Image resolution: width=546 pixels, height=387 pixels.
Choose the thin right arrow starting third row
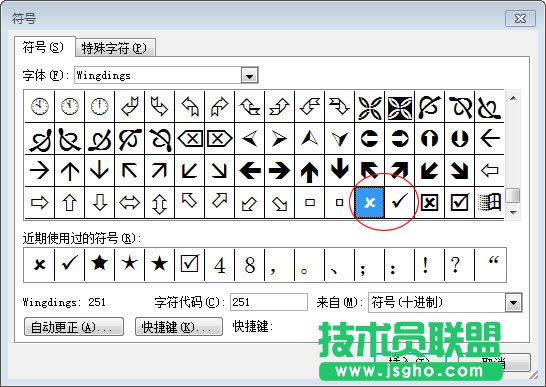click(39, 170)
